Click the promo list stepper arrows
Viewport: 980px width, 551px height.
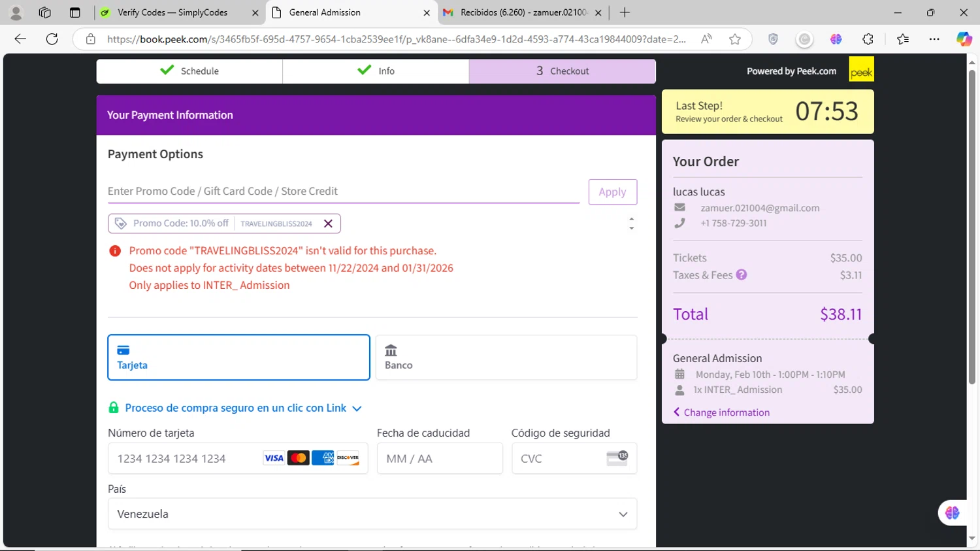(631, 224)
